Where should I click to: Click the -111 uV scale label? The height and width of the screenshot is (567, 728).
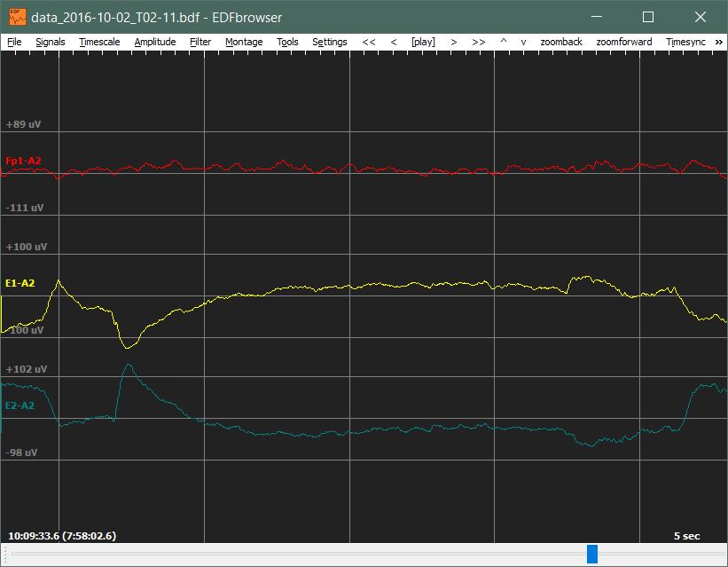click(25, 208)
